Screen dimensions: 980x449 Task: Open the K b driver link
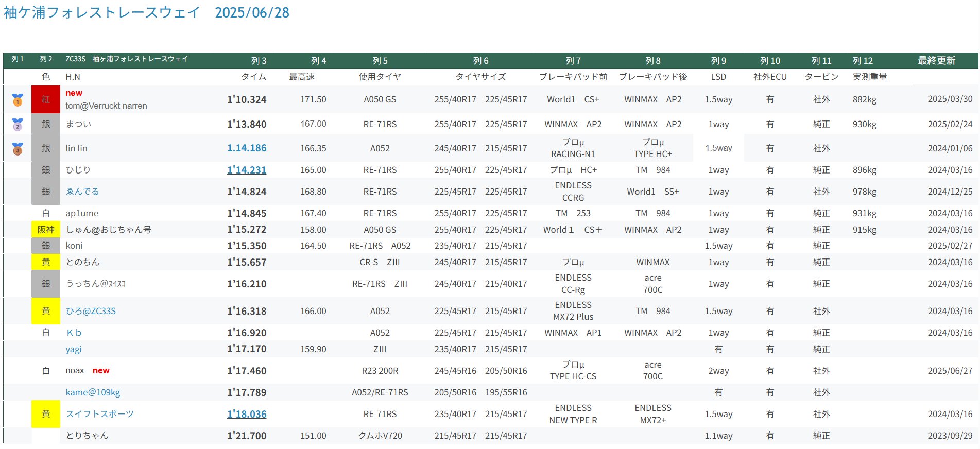[x=74, y=333]
